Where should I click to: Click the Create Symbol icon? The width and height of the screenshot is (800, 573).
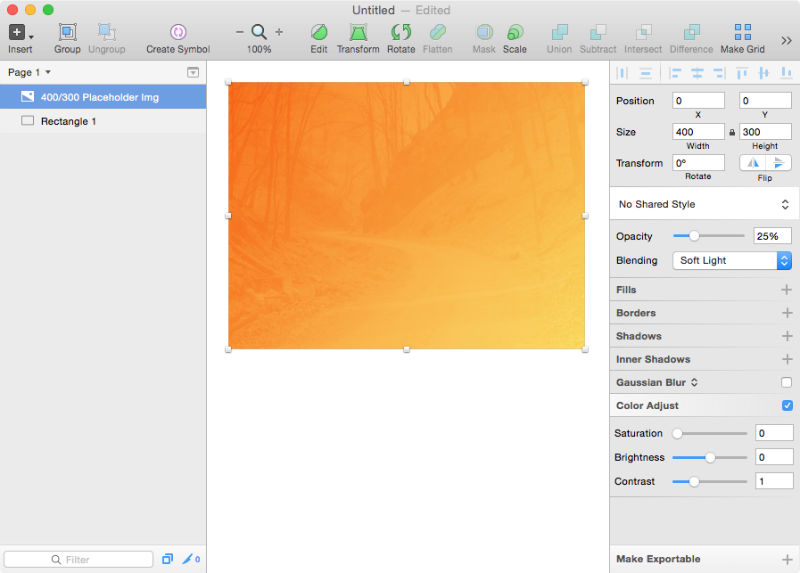(178, 32)
